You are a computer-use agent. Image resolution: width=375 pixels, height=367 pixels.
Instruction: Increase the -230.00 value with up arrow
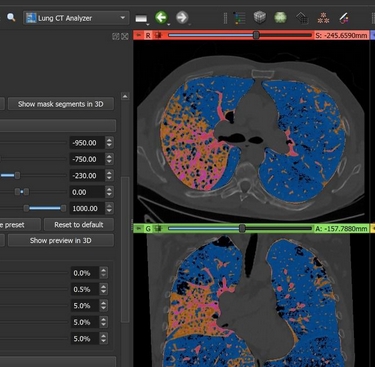tap(109, 172)
